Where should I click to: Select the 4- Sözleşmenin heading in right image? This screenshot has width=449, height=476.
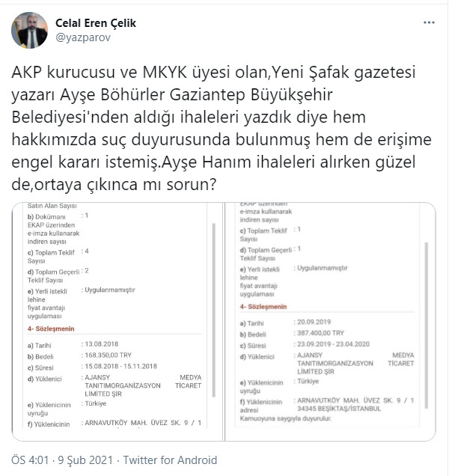263,307
